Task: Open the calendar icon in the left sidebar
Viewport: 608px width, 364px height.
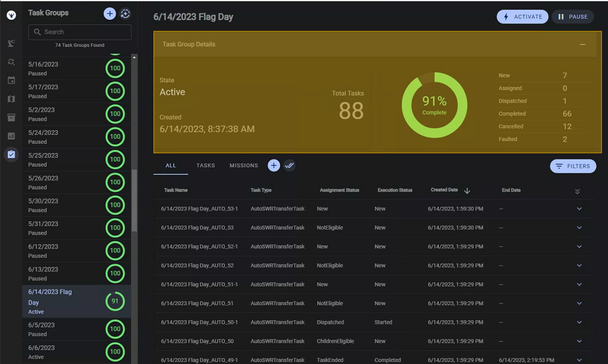Action: coord(11,80)
